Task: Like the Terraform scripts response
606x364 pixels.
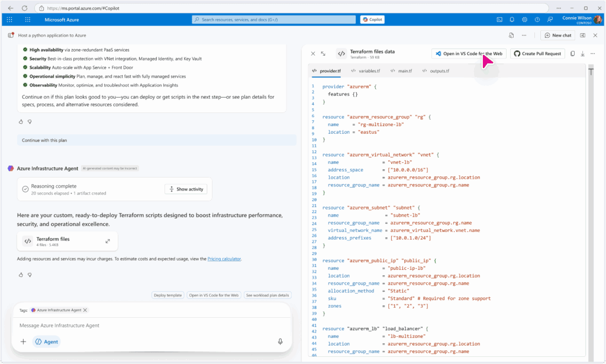Action: [x=21, y=275]
